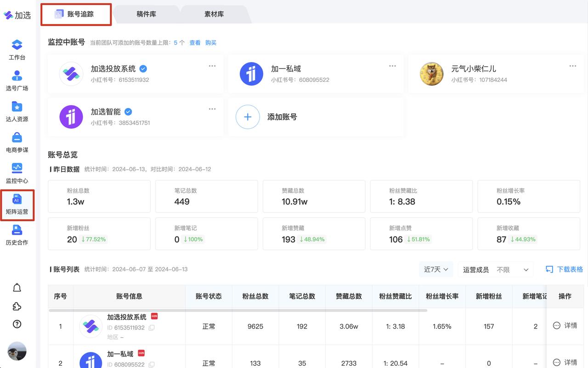Click the notification bell icon

[x=17, y=288]
